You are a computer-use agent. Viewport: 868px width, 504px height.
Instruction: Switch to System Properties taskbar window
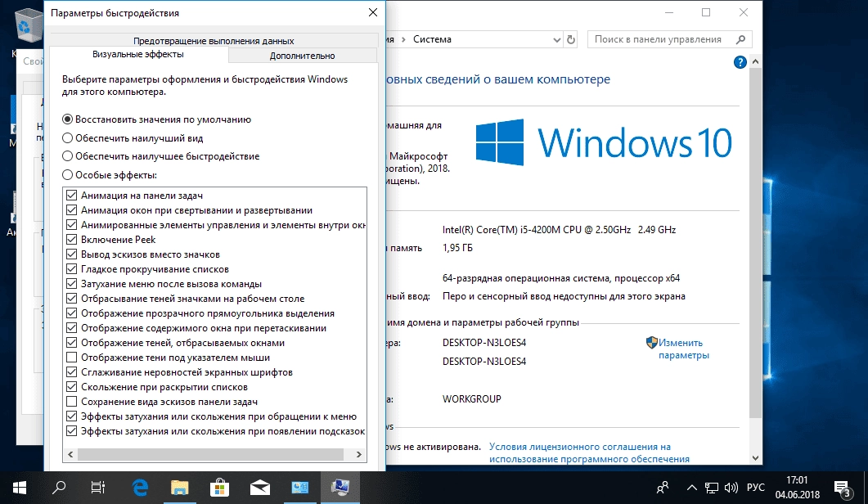tap(340, 488)
